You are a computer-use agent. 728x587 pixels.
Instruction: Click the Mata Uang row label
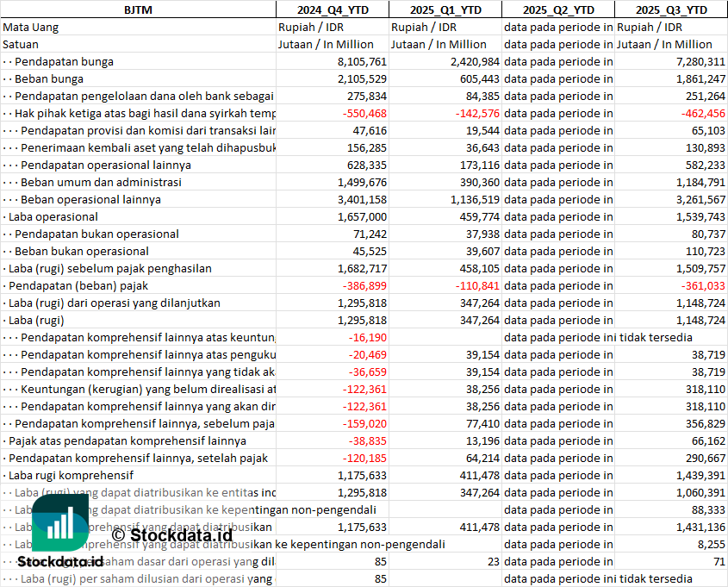click(31, 28)
